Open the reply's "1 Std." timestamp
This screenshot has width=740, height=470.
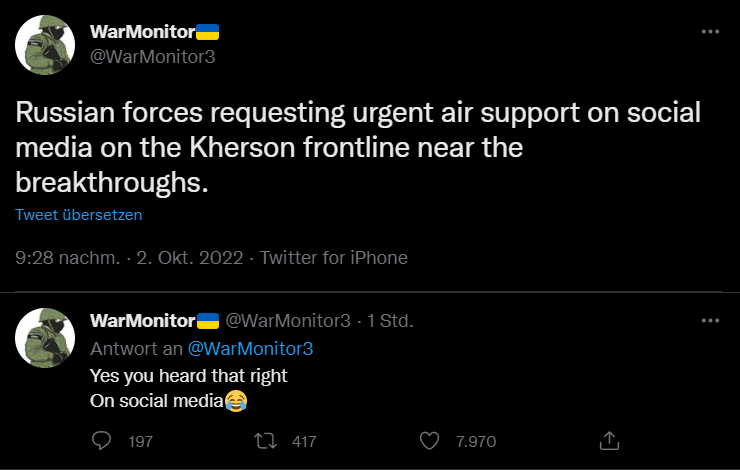click(391, 321)
